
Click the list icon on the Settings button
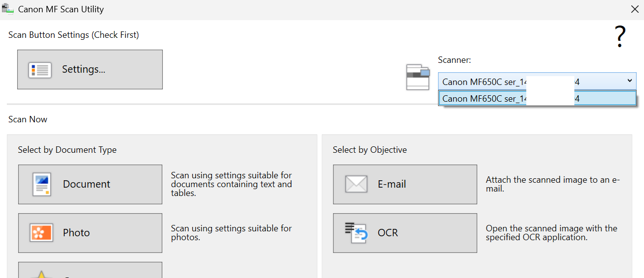(40, 70)
